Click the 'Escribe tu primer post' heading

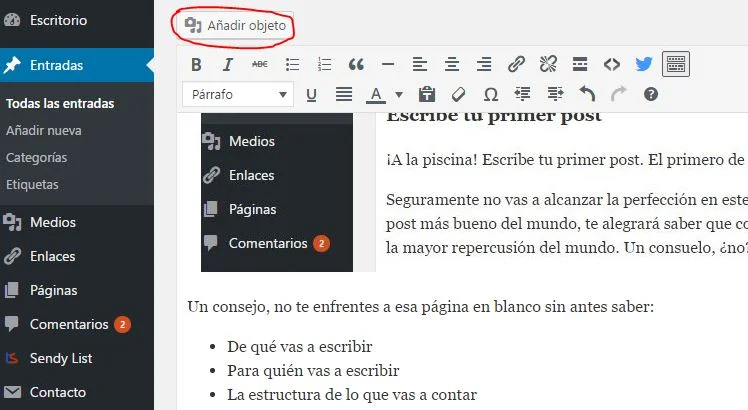(494, 116)
